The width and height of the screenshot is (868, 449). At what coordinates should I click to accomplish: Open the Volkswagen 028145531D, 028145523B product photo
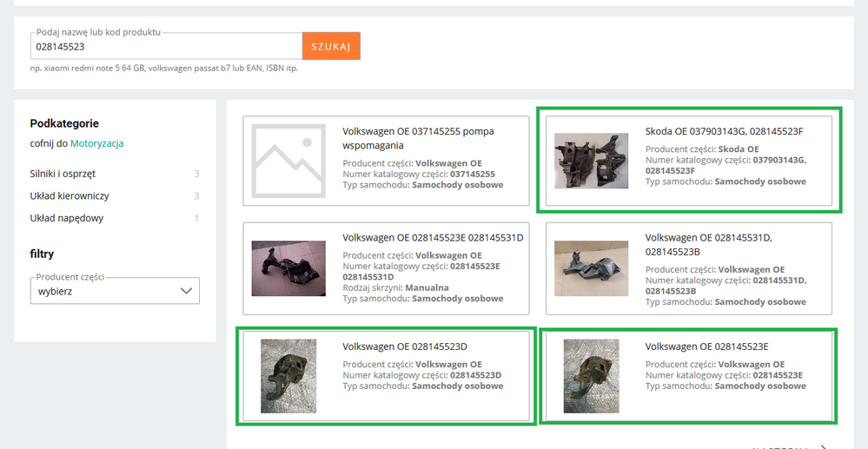[591, 268]
